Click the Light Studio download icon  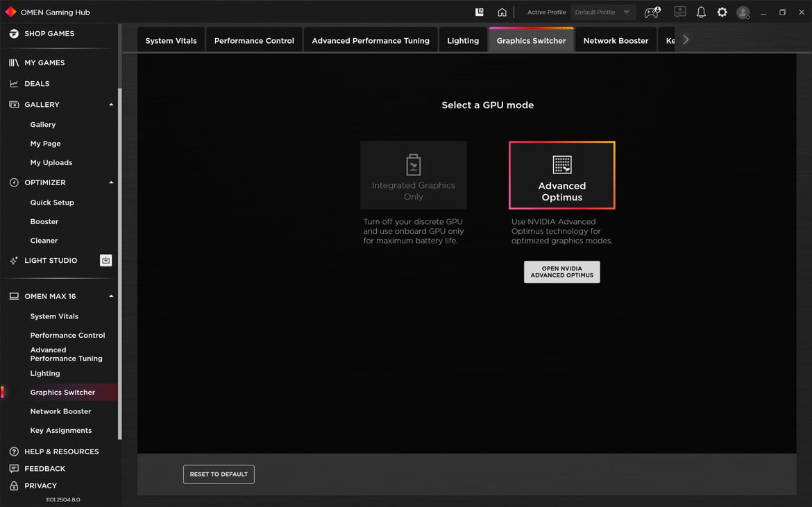(105, 260)
